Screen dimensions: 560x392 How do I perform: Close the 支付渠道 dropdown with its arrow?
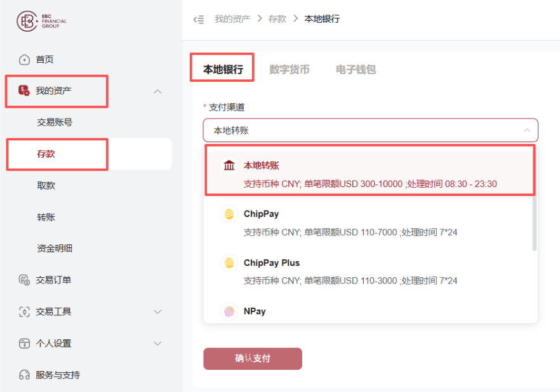coord(527,130)
